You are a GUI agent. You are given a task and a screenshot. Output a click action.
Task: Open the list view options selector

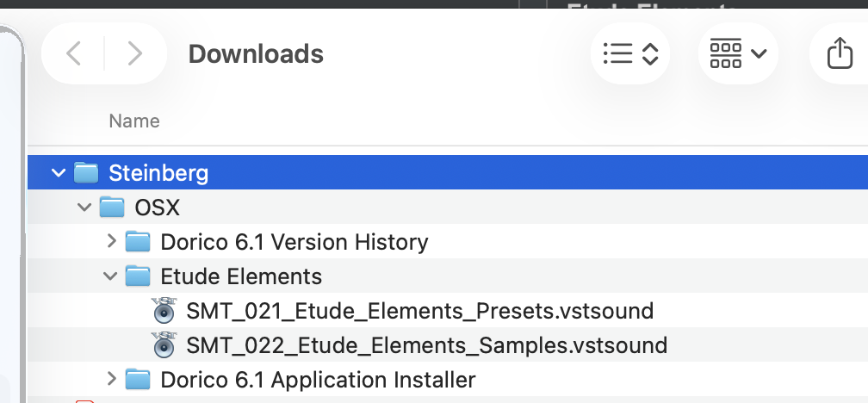[x=630, y=54]
